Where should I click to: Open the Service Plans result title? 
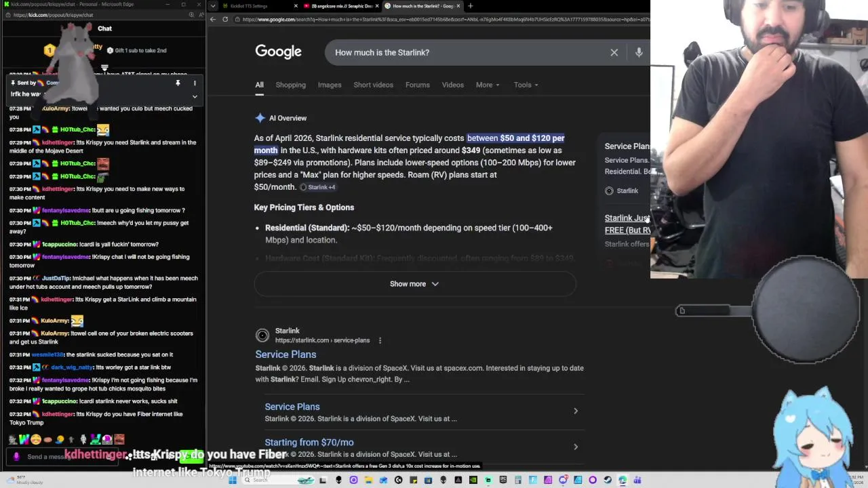(x=285, y=354)
